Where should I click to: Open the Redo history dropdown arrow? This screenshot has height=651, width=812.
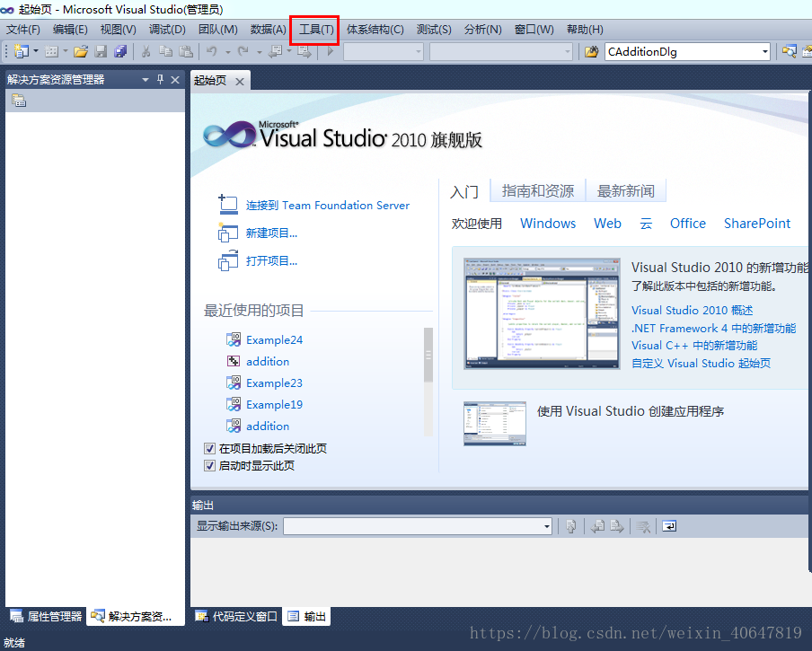260,51
